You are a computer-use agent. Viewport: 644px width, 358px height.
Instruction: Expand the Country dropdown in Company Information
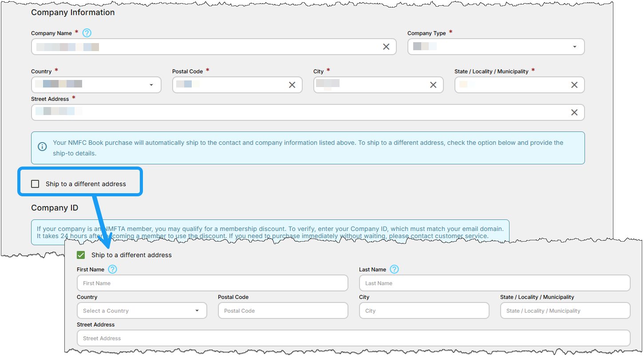[x=96, y=85]
